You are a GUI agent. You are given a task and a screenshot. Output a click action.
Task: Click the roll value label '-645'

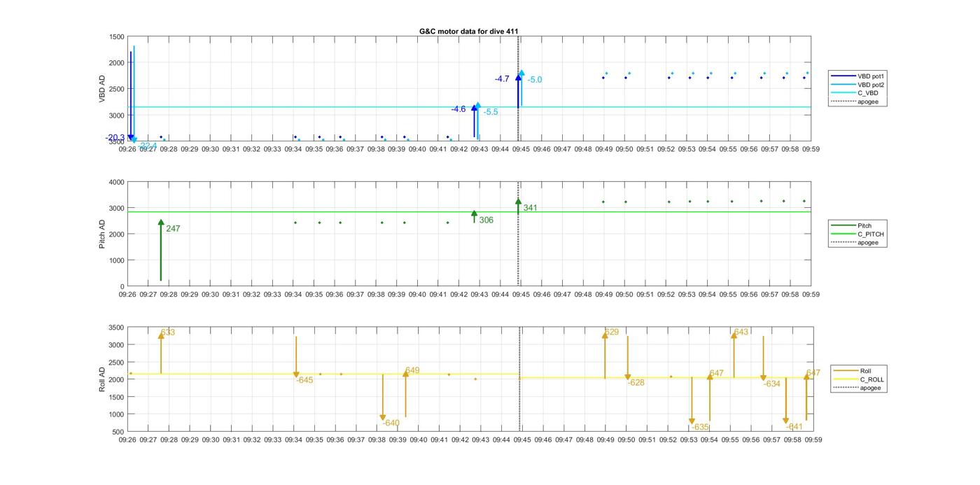coord(304,380)
